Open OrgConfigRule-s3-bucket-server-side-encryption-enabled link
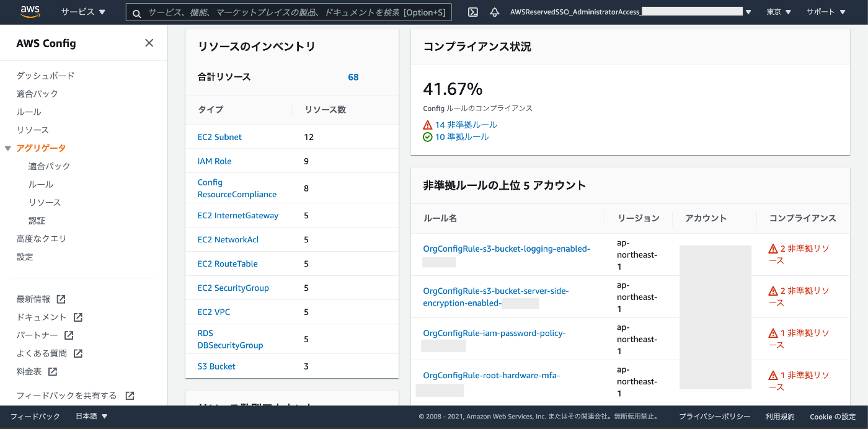The image size is (868, 429). coord(496,297)
